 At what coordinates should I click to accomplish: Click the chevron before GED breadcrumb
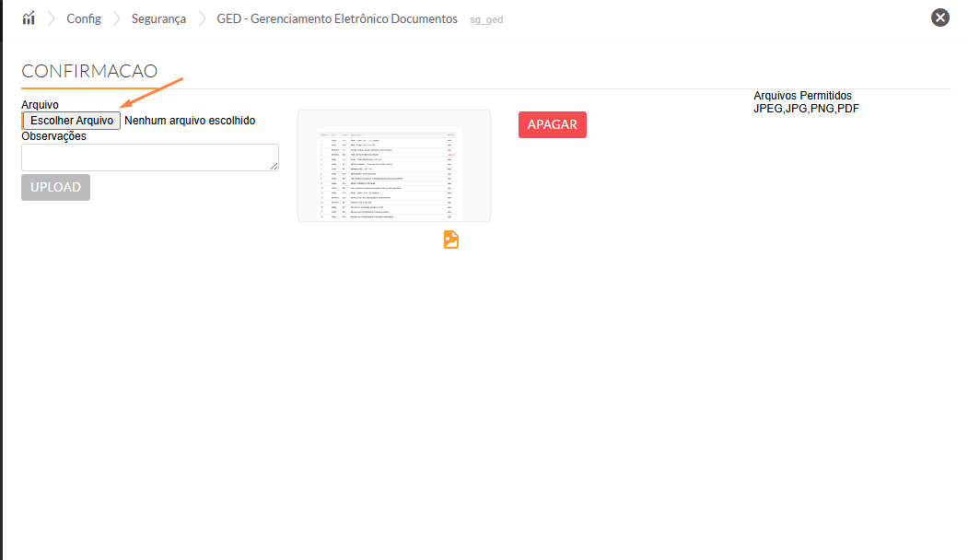coord(203,18)
